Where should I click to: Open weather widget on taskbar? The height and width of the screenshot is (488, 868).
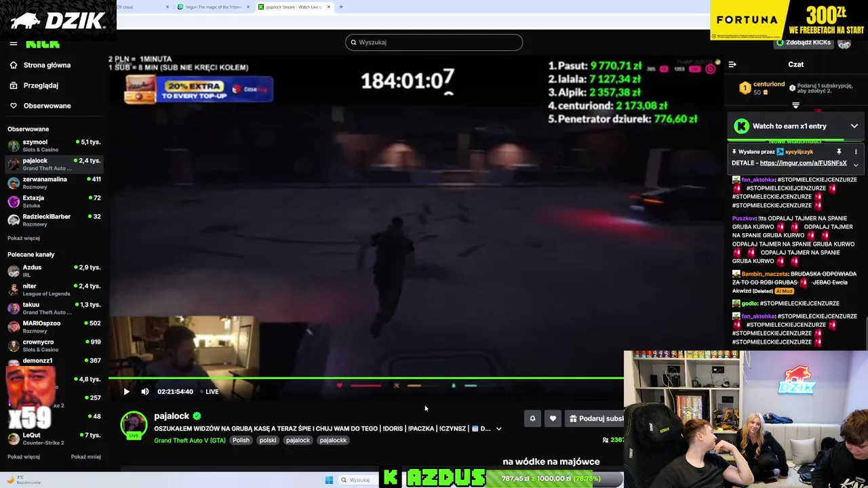point(24,480)
